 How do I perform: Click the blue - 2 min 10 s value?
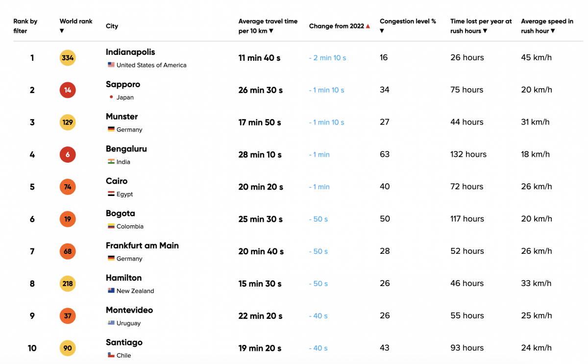click(327, 57)
